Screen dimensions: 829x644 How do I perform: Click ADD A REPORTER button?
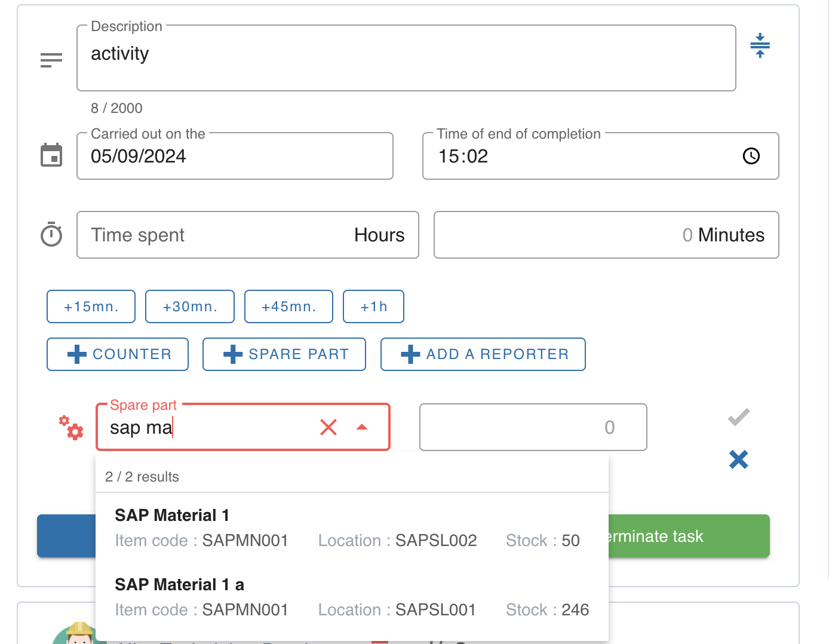[x=483, y=354]
